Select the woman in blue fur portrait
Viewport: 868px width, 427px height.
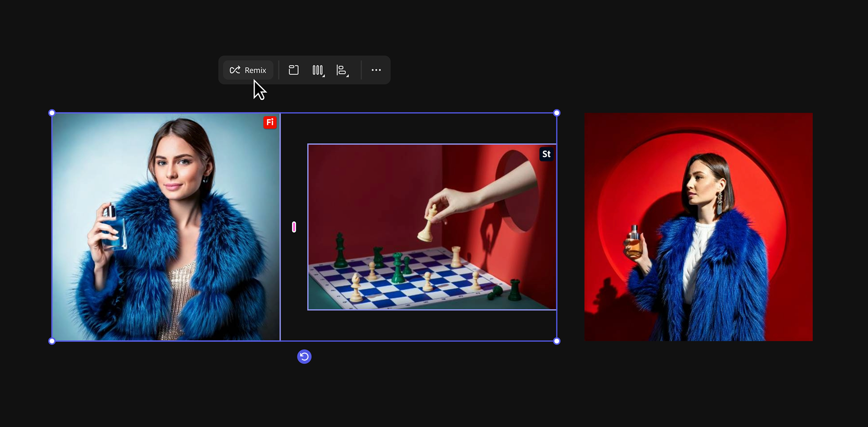tap(166, 227)
